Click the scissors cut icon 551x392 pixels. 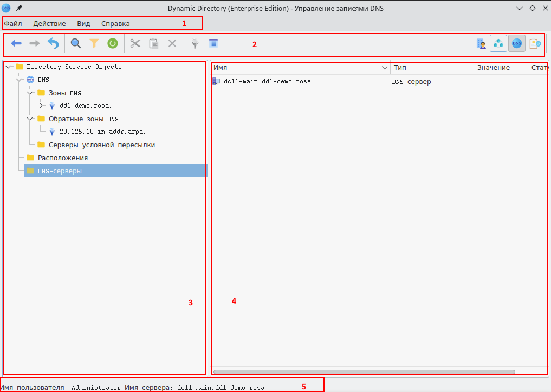coord(135,43)
